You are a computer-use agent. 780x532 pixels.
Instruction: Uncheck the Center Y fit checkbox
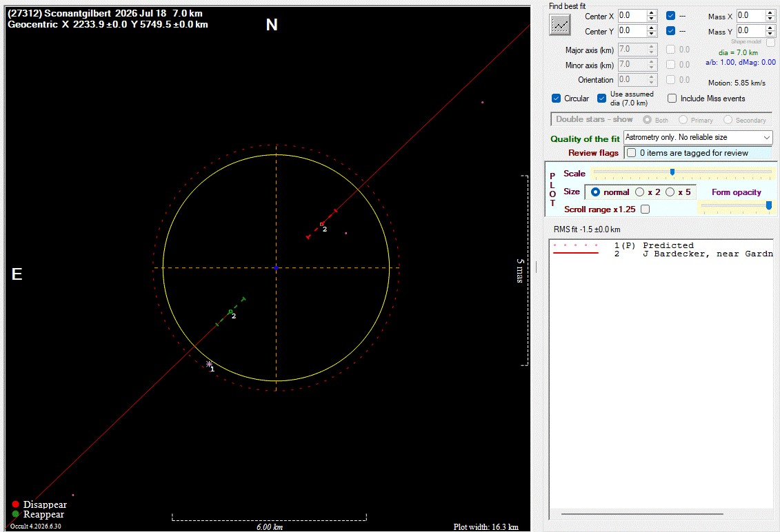(670, 31)
